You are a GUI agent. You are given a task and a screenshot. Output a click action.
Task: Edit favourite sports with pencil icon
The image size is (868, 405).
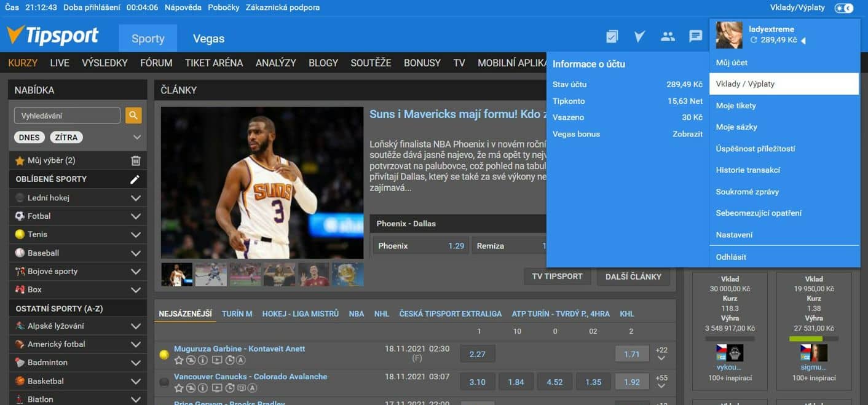(x=135, y=179)
